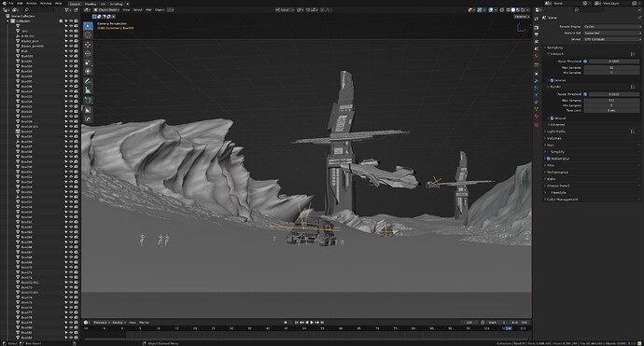Click the Blender logo menu icon

tap(4, 4)
